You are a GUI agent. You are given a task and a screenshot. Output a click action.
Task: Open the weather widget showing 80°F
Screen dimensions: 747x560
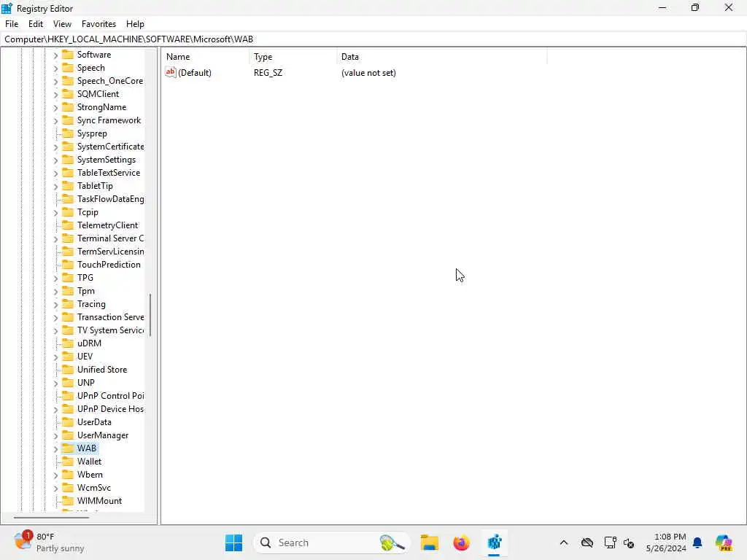pyautogui.click(x=49, y=542)
